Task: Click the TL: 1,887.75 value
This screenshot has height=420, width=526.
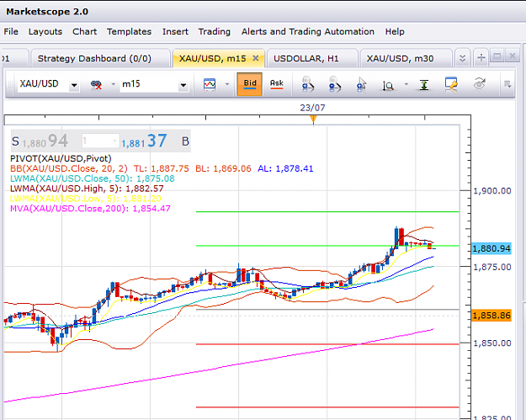Action: [x=162, y=168]
